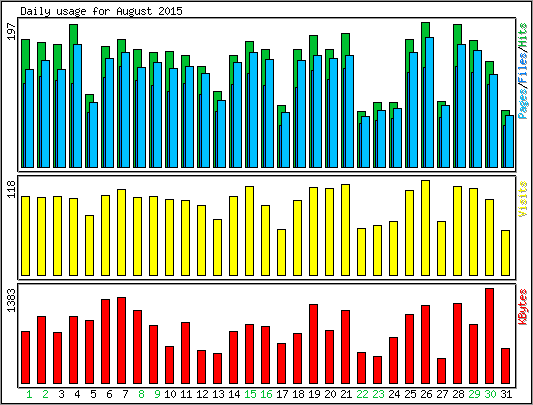533x405 pixels.
Task: Click the green 'Hits' legend label
Action: (x=523, y=35)
